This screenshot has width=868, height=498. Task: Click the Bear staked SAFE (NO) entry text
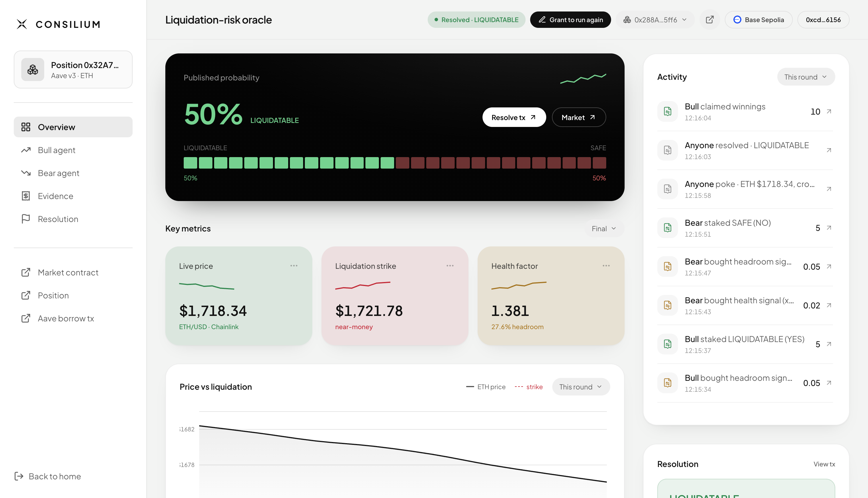pos(728,223)
